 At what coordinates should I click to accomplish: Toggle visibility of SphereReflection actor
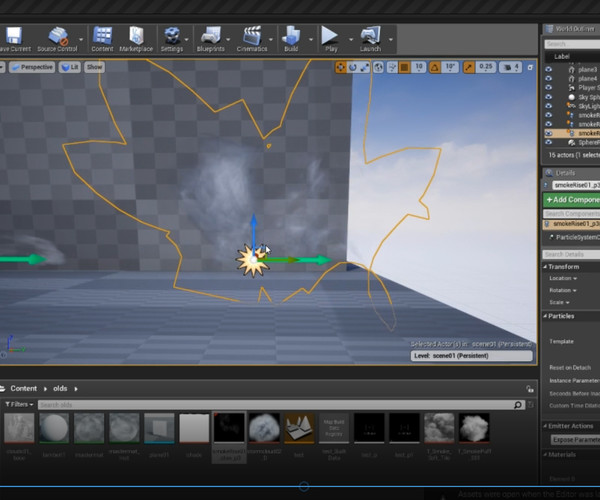coord(549,142)
